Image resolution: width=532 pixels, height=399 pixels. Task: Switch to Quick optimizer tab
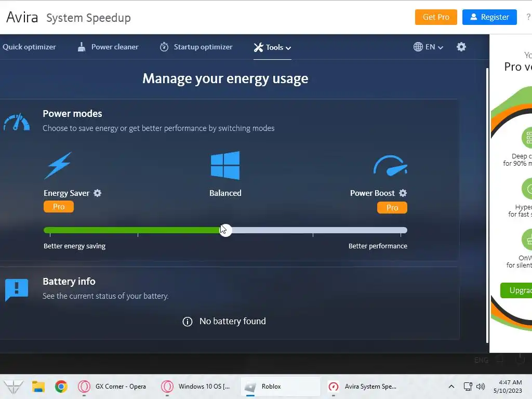29,47
